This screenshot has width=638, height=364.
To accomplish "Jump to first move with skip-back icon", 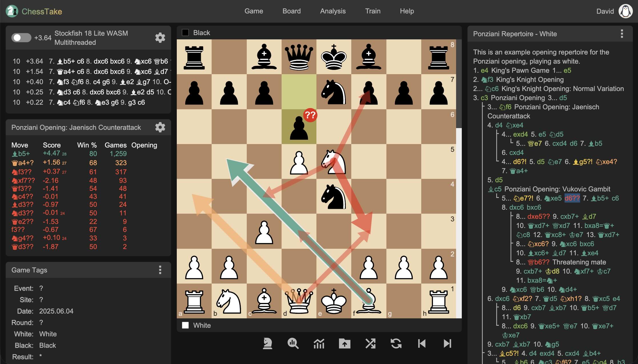I will click(422, 343).
